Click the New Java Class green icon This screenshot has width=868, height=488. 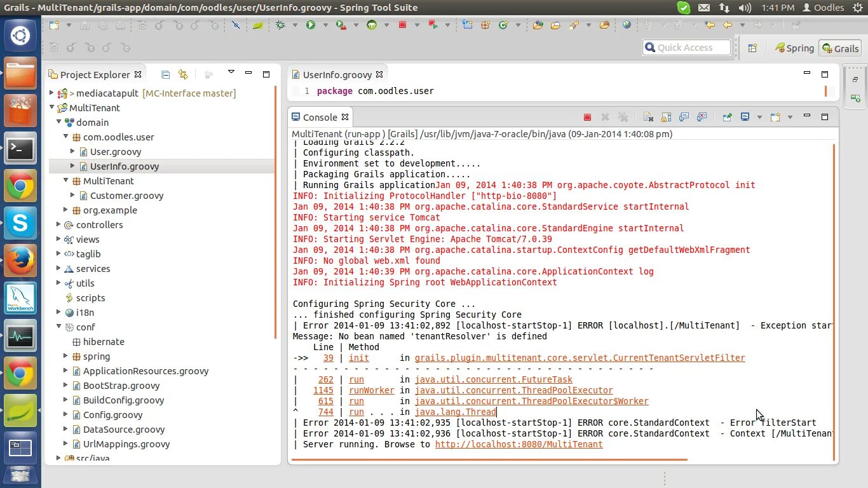[x=503, y=25]
